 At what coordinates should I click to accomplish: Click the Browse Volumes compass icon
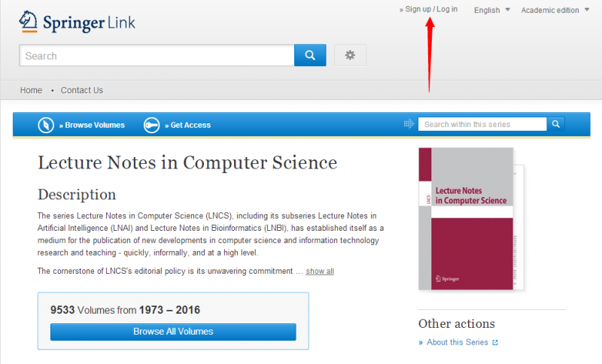[47, 125]
